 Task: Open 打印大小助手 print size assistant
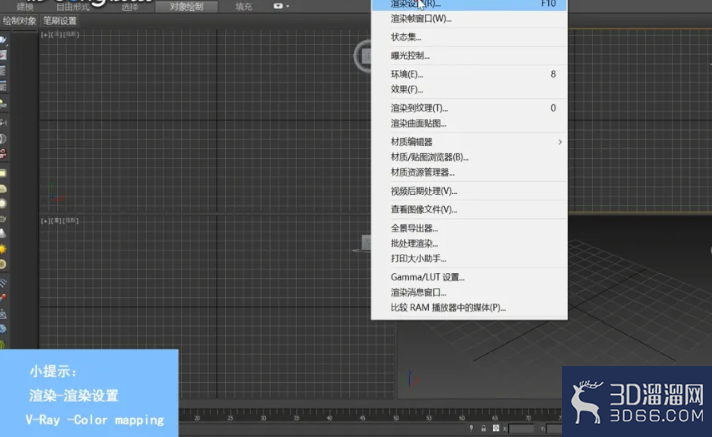(x=470, y=258)
